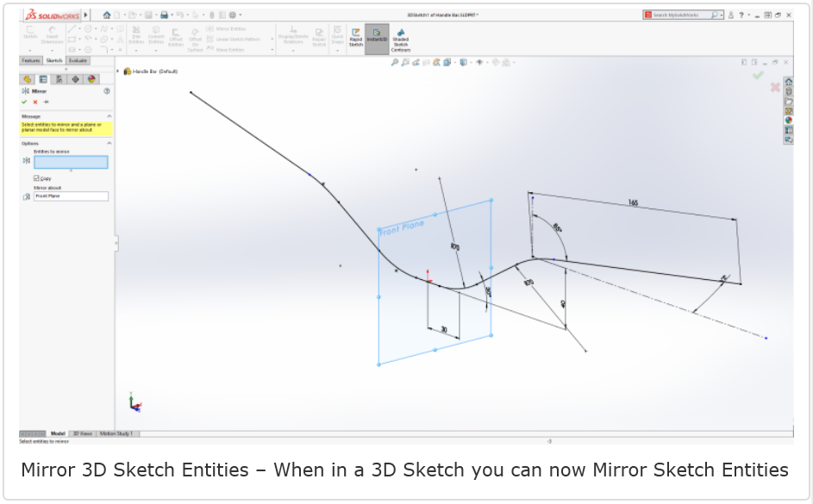Click the Entities to mirror selection box
This screenshot has height=504, width=813.
[71, 162]
